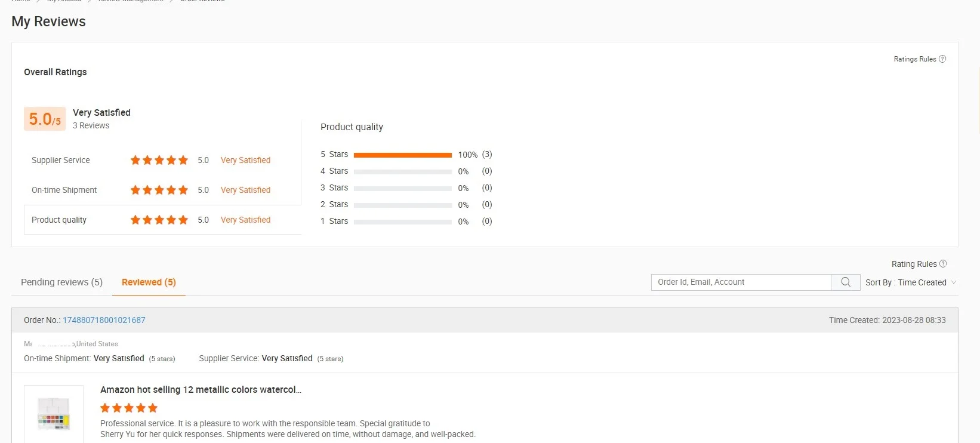Click the Ratings Rules text link
Image resolution: width=980 pixels, height=443 pixels.
coord(914,59)
